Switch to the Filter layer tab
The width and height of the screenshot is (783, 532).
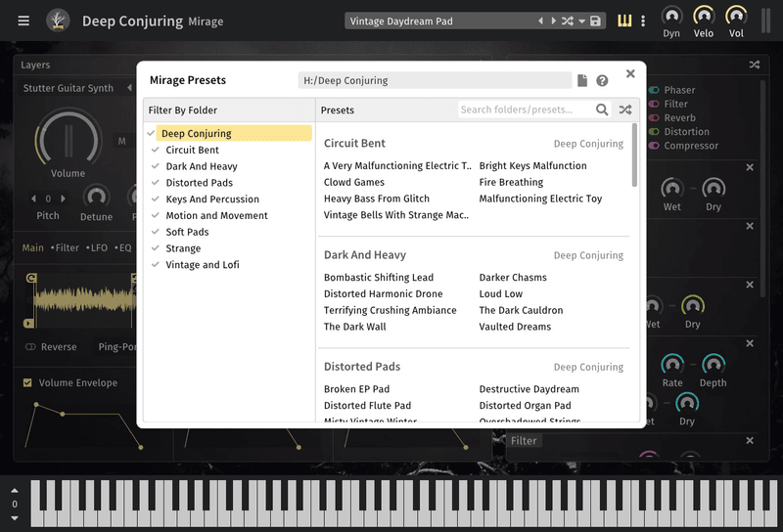tap(67, 248)
